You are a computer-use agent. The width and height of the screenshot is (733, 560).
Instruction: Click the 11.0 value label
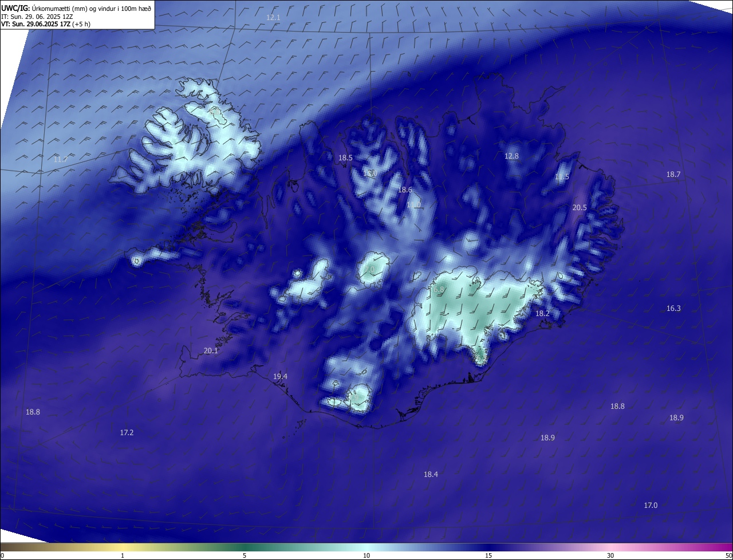pos(413,204)
